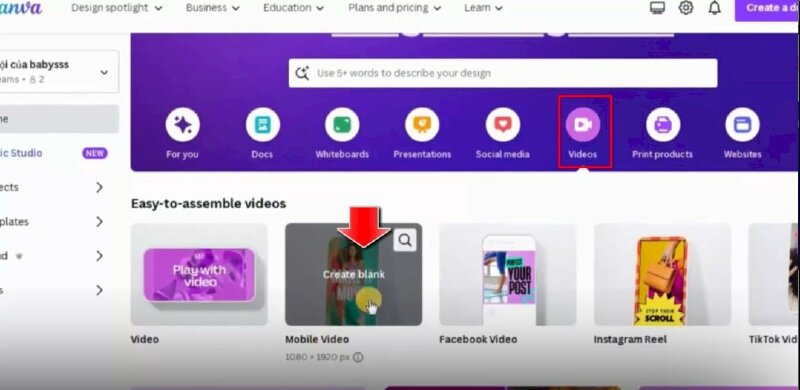800x390 pixels.
Task: Click the Canva logo
Action: (x=21, y=8)
